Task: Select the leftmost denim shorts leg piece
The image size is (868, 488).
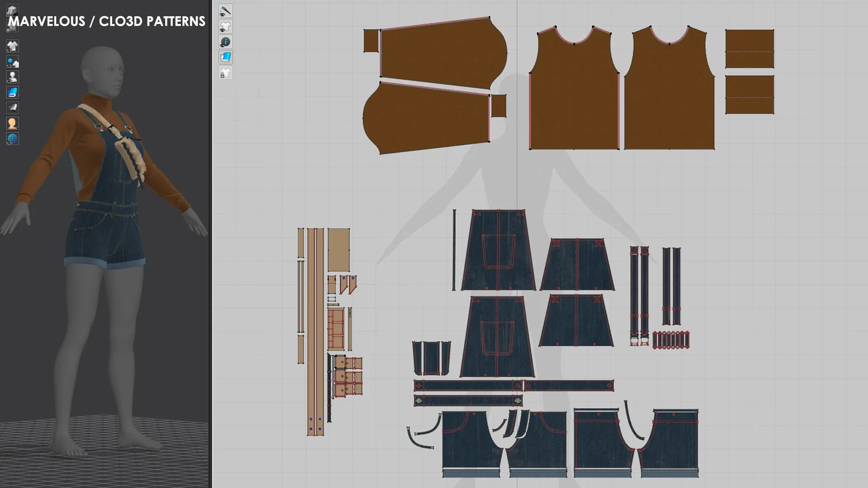Action: point(472,444)
